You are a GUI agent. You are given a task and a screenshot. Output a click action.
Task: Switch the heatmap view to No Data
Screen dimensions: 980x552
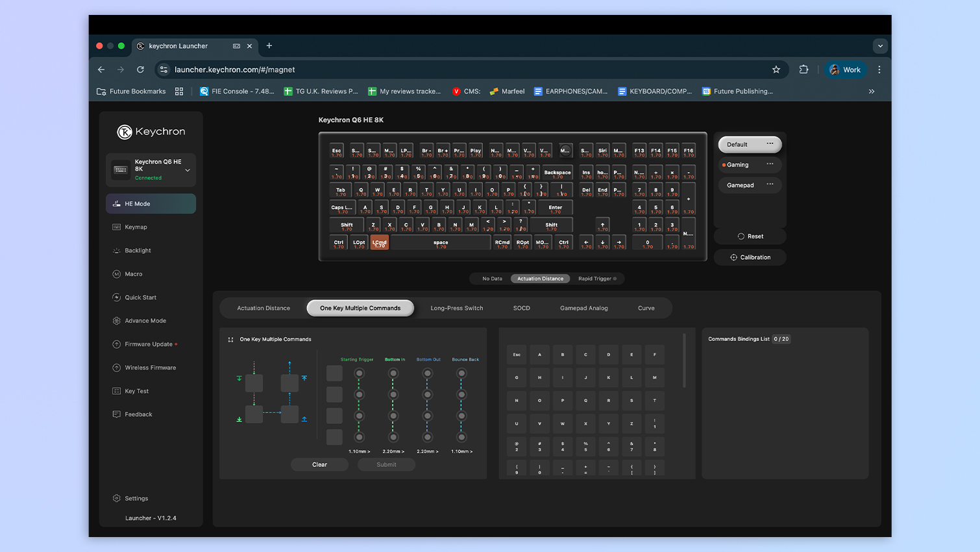(x=491, y=278)
